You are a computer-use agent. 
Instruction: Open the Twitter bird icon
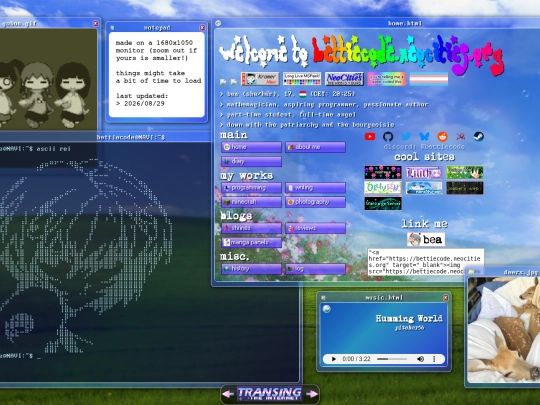(x=406, y=136)
